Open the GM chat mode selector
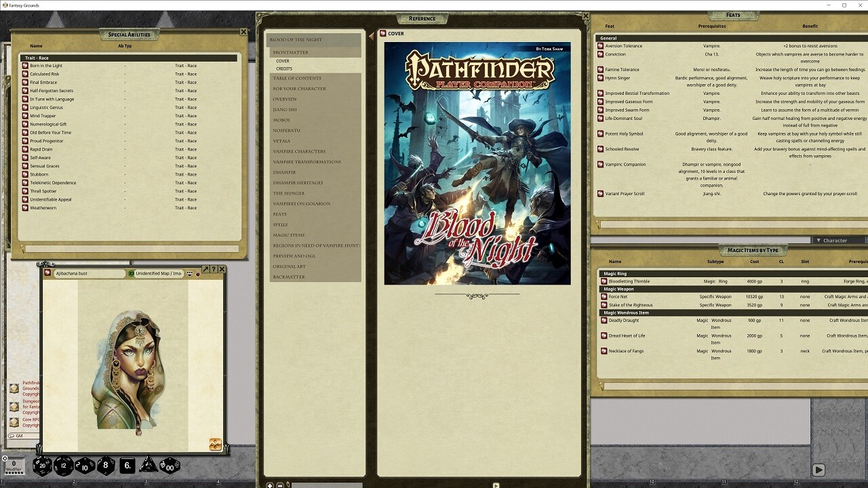The image size is (868, 488). point(11,436)
